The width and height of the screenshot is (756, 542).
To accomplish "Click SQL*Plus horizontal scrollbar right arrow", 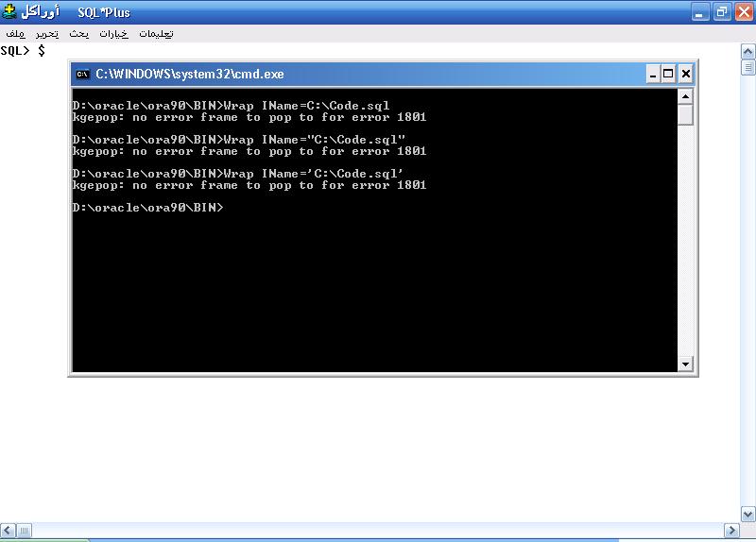I will tap(732, 530).
